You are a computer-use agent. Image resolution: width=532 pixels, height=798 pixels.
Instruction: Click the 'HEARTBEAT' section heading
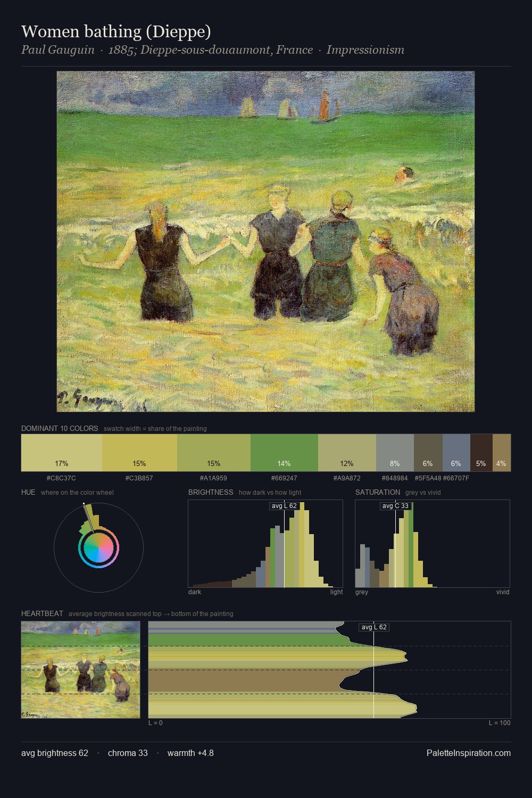pos(42,613)
